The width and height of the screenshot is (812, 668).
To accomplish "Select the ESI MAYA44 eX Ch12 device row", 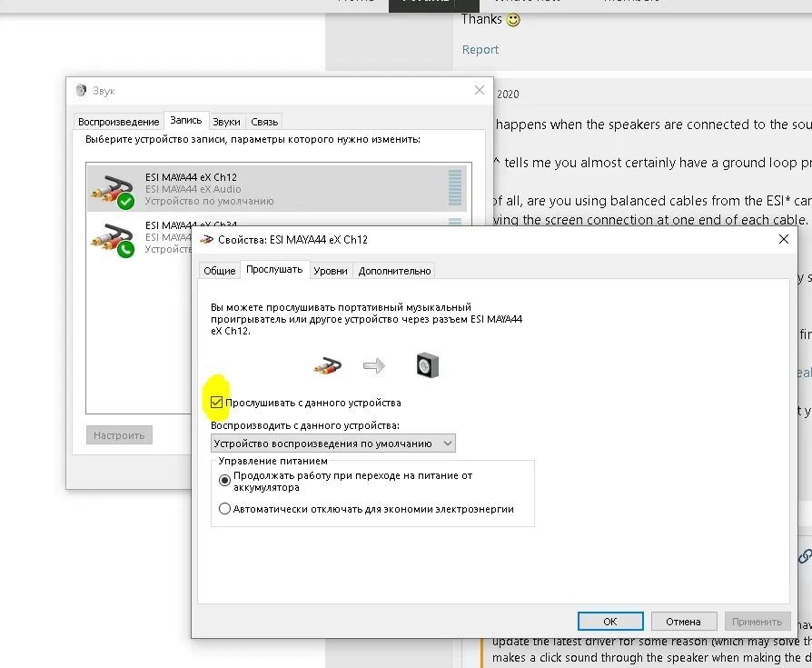I will [x=276, y=188].
